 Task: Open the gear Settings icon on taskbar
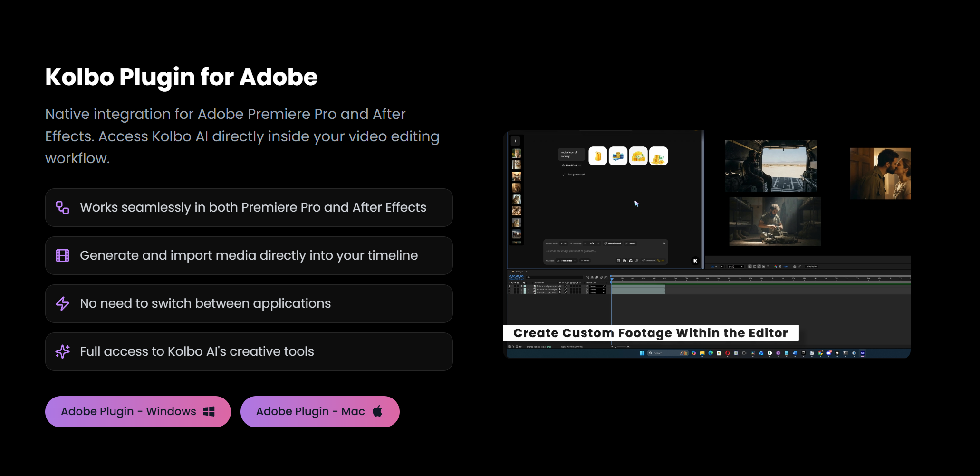[x=854, y=353]
